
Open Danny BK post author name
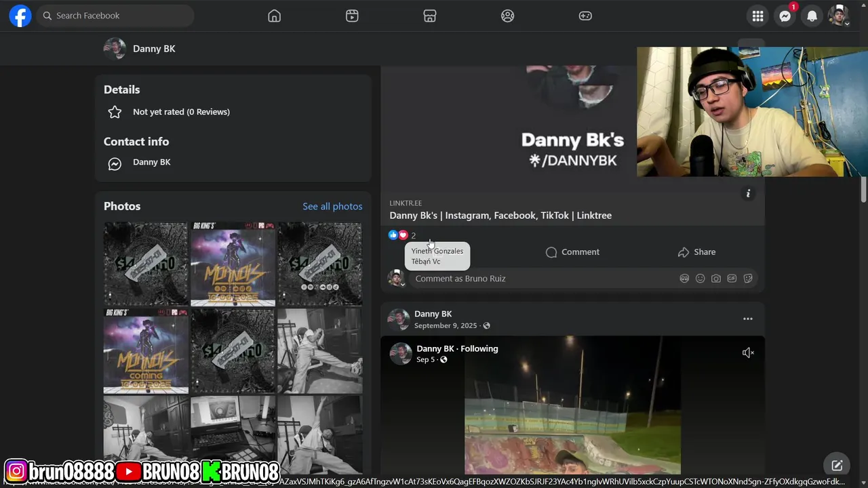433,314
